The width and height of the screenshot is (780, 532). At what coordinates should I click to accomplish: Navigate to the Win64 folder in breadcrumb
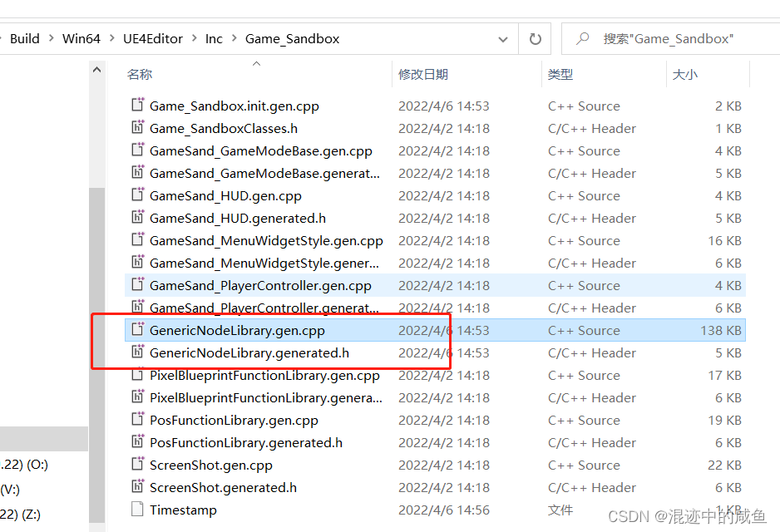click(81, 38)
